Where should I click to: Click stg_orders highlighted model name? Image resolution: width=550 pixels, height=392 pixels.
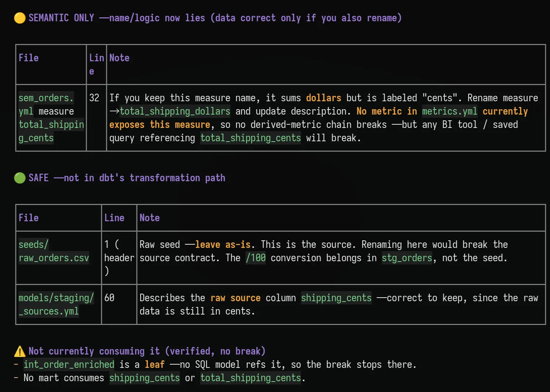pos(407,258)
